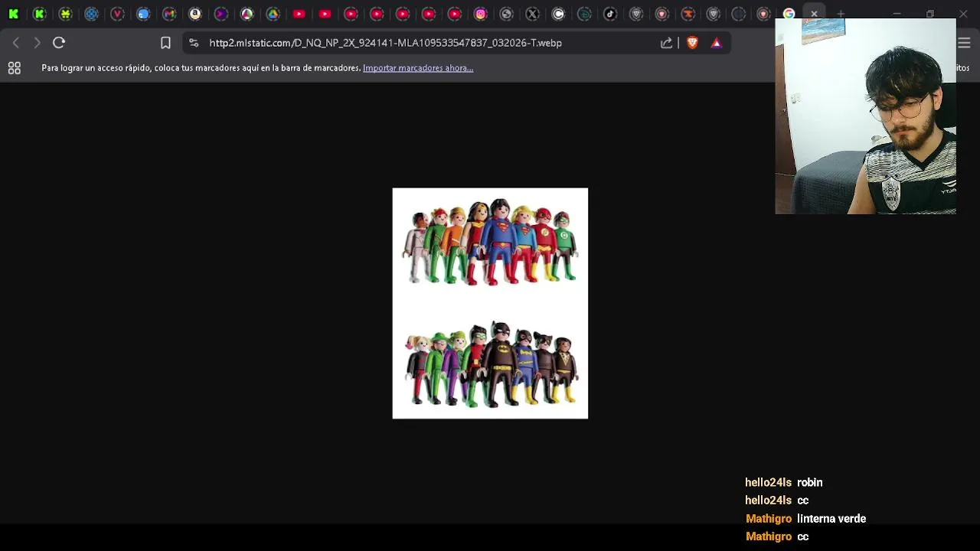Image resolution: width=980 pixels, height=551 pixels.
Task: Go back to the previous page
Action: click(16, 43)
